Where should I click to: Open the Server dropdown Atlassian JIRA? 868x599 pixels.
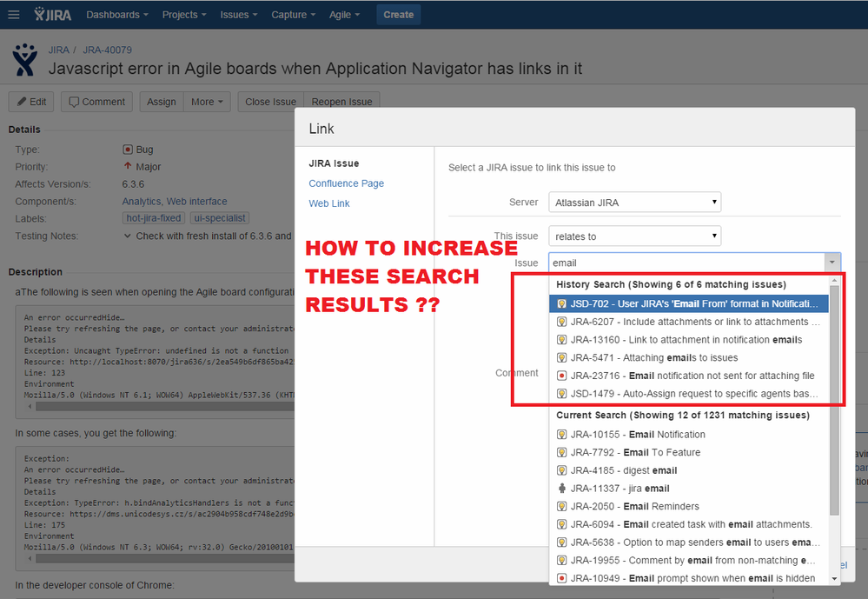(x=634, y=203)
